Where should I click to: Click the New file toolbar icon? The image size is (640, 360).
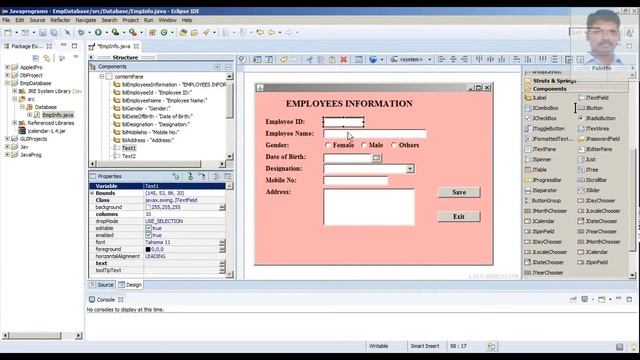(8, 32)
